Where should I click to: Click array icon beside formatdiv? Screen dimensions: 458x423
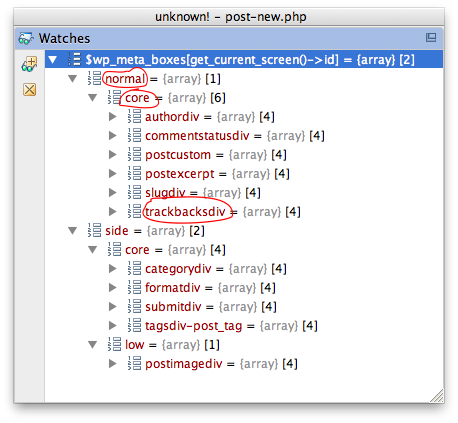point(134,287)
